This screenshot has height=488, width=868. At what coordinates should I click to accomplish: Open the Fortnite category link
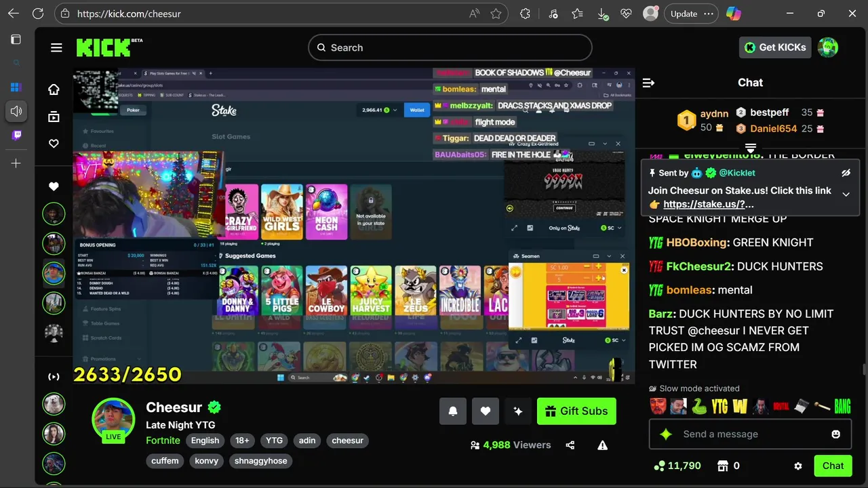point(163,441)
